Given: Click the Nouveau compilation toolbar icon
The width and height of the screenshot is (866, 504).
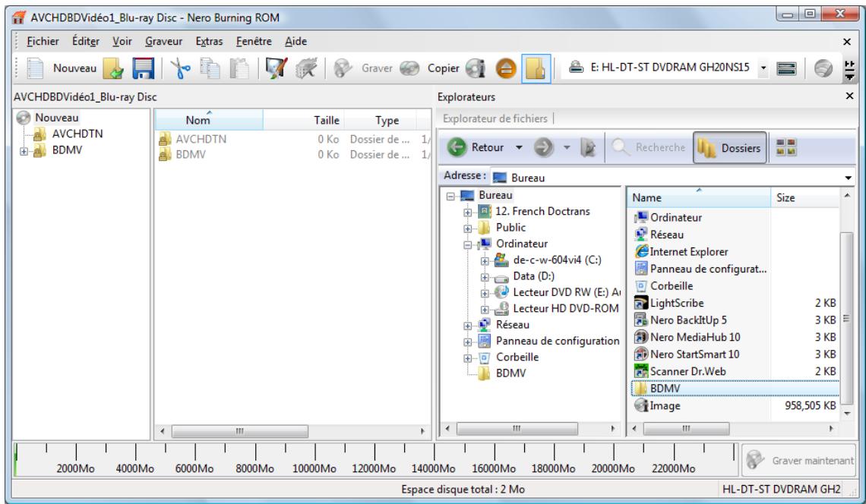Looking at the screenshot, I should (36, 68).
